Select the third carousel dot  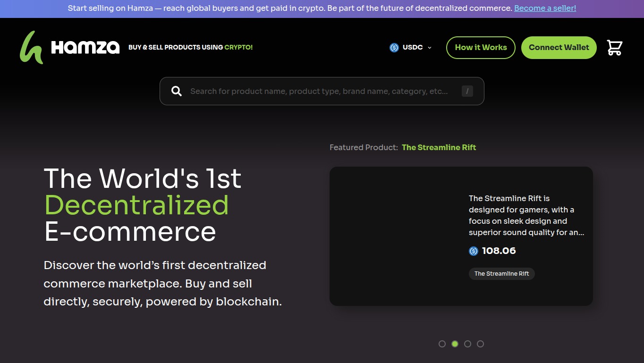pyautogui.click(x=467, y=344)
